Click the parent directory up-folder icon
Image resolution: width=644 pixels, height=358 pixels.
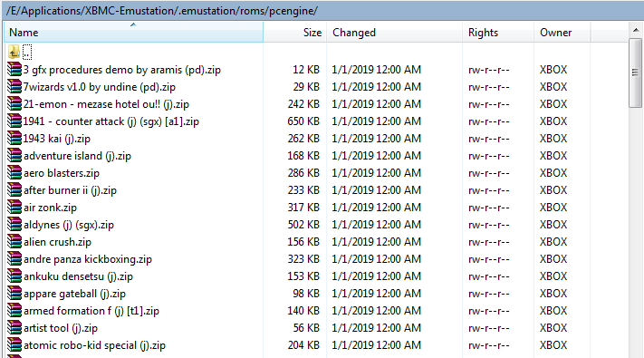[x=14, y=53]
